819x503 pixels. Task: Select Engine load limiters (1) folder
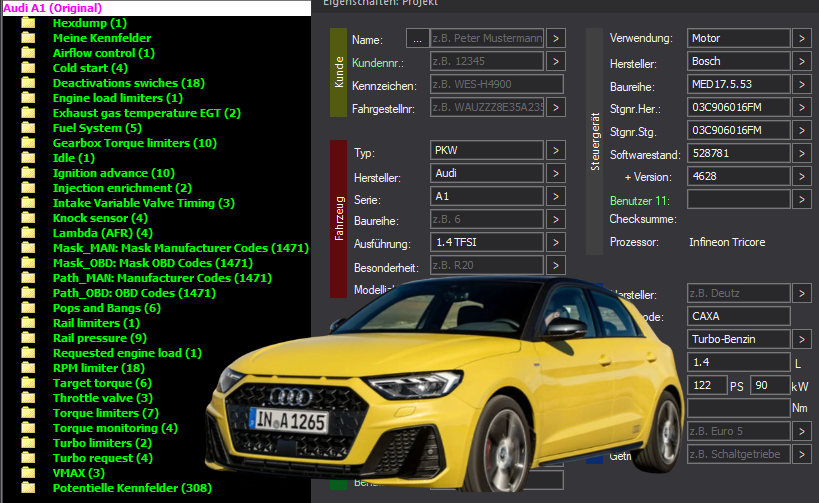(118, 98)
